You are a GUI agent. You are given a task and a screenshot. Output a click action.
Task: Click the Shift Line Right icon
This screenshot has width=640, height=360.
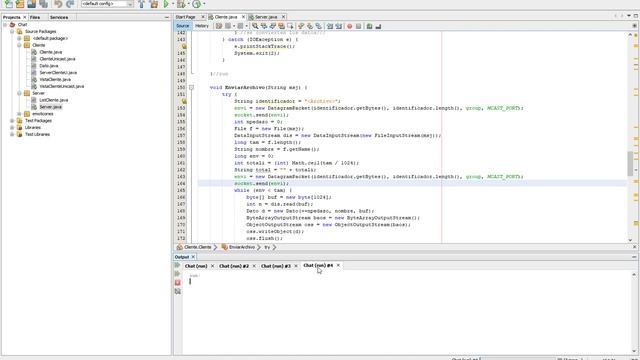tap(339, 26)
